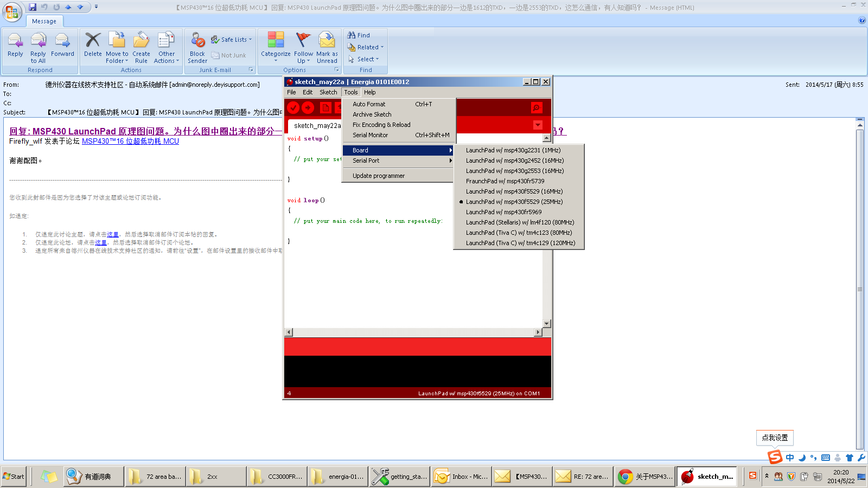
Task: Select LaunchPad (Stellaris) lm4f120 (80MHz) board
Action: click(x=519, y=222)
